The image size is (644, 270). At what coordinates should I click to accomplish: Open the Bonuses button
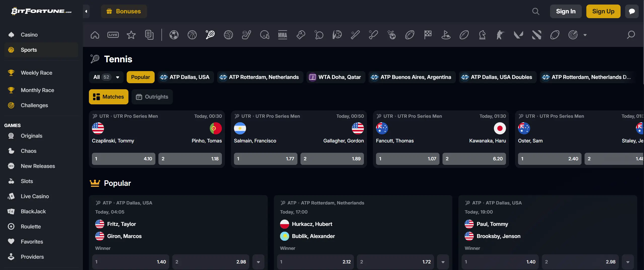[124, 11]
